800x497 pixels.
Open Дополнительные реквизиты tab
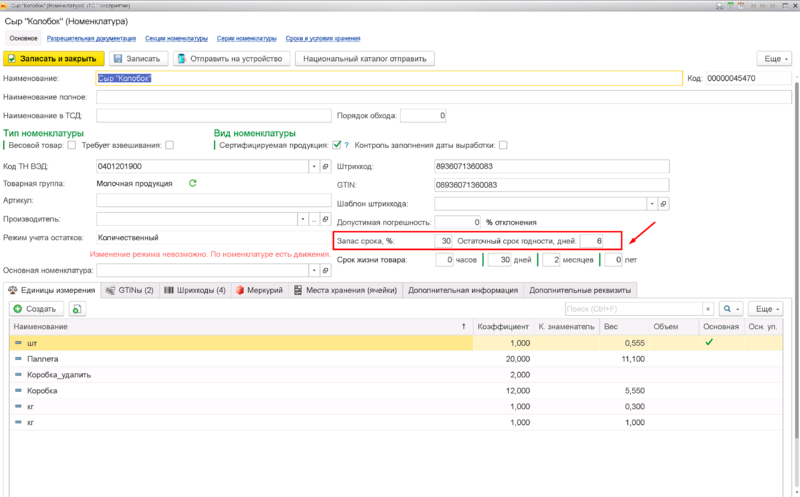point(580,290)
